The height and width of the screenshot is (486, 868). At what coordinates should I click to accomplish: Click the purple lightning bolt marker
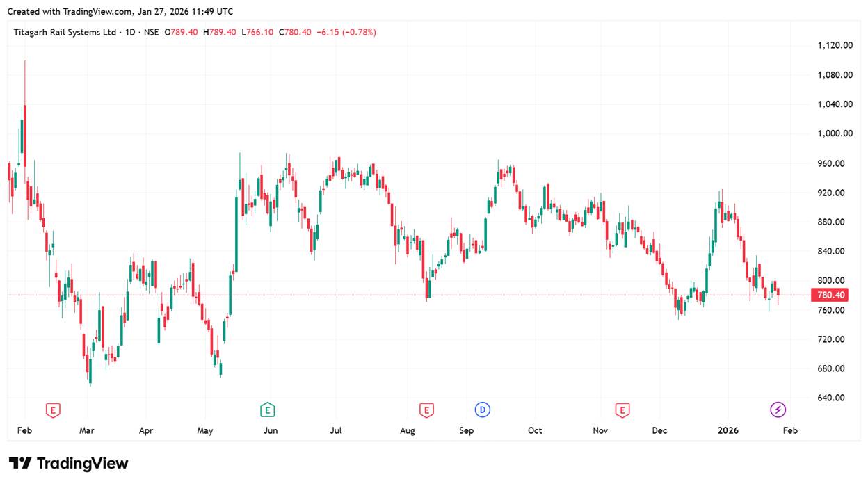pyautogui.click(x=778, y=410)
